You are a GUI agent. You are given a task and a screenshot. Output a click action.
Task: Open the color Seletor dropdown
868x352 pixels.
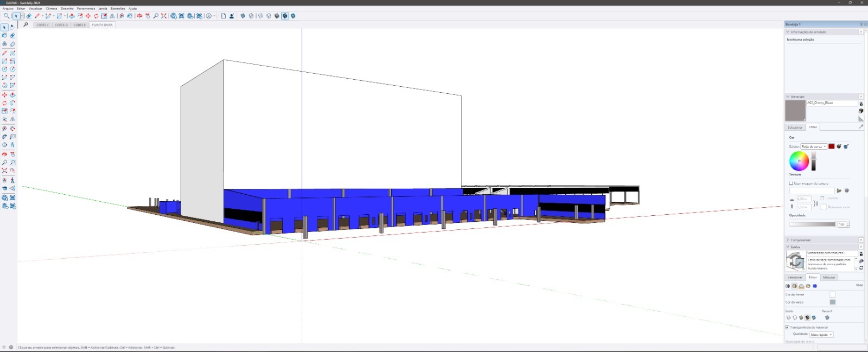pyautogui.click(x=813, y=146)
